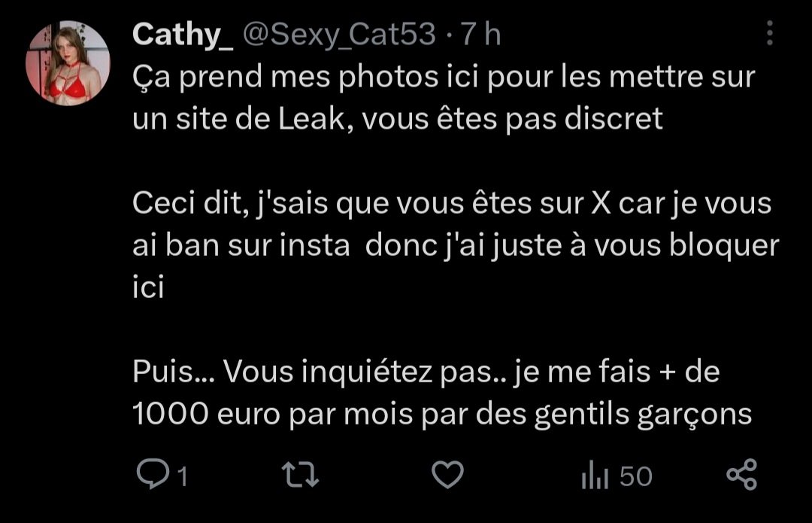The height and width of the screenshot is (523, 812).
Task: Open the reply speech bubble icon
Action: (x=153, y=474)
